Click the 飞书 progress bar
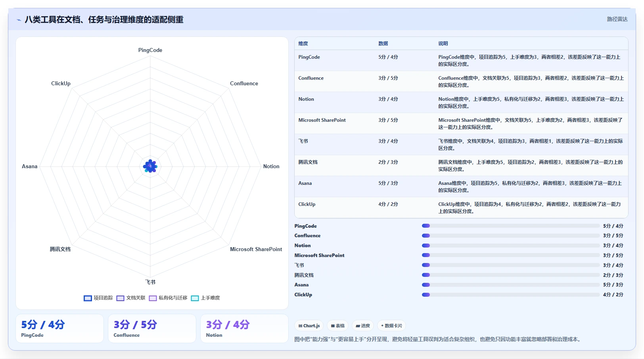The height and width of the screenshot is (359, 644). pos(511,265)
